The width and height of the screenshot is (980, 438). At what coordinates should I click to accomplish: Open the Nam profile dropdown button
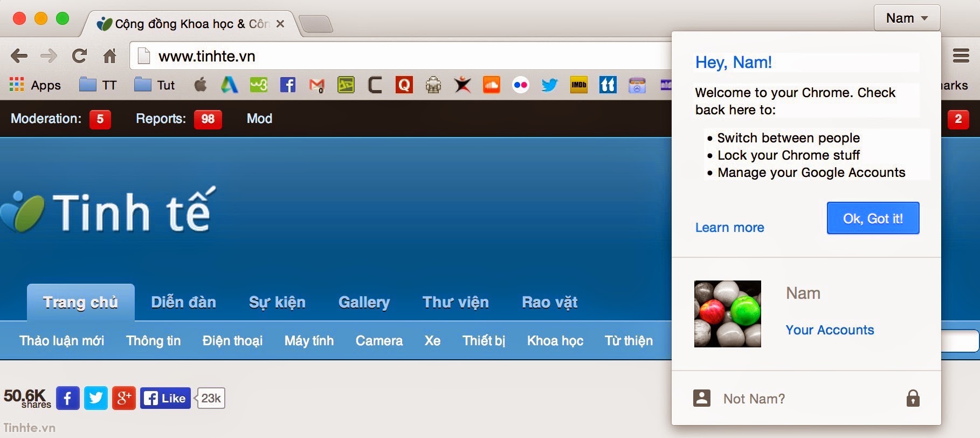(x=907, y=18)
